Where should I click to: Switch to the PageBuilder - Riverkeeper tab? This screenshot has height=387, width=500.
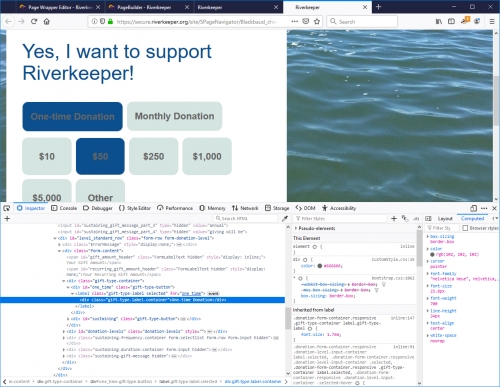(x=149, y=7)
